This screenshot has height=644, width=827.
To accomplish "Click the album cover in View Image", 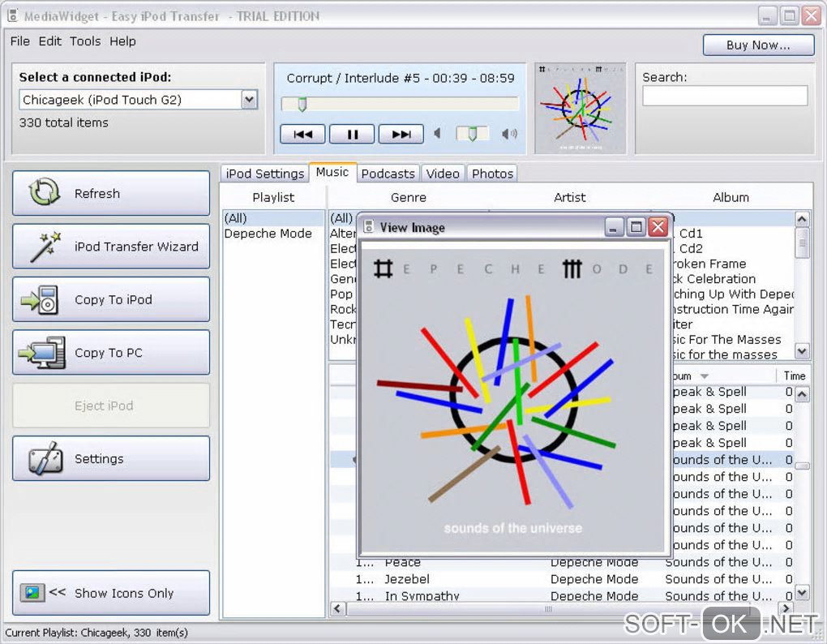I will pos(512,401).
